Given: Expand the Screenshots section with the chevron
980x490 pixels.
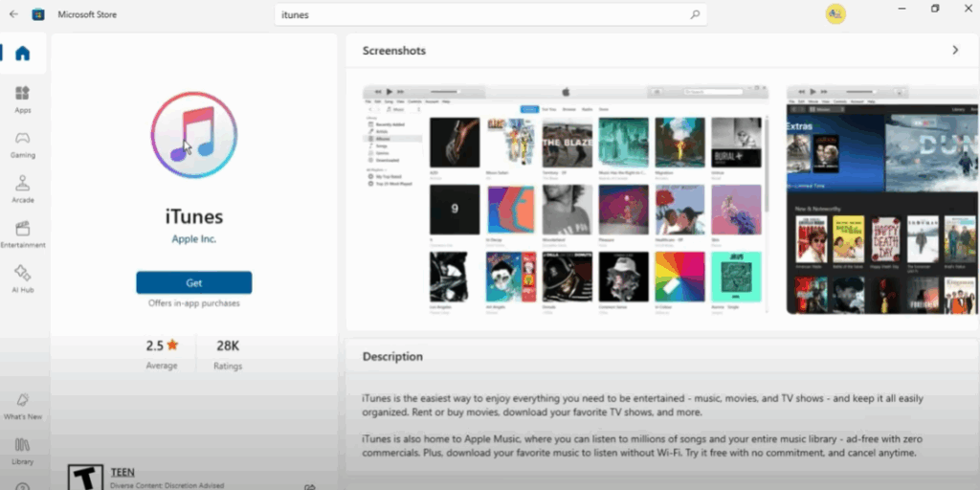Looking at the screenshot, I should (x=955, y=50).
